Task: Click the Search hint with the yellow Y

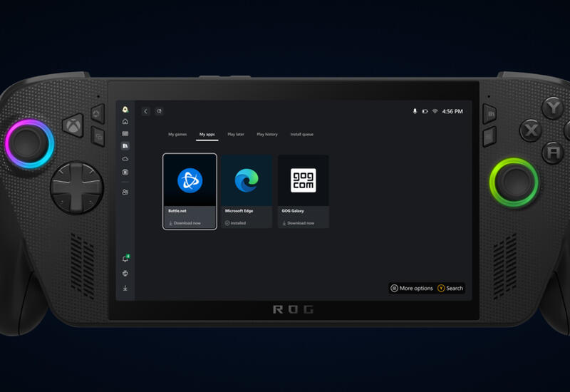Action: [450, 288]
